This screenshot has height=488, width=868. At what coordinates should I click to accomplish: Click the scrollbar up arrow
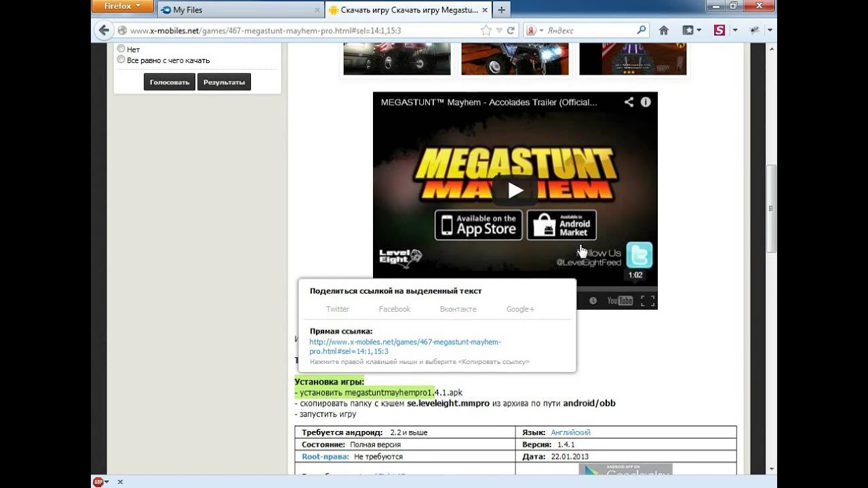click(x=771, y=47)
